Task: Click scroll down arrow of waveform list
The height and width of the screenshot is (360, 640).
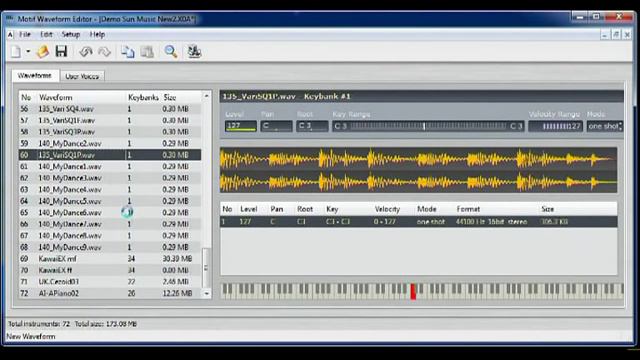Action: 207,293
